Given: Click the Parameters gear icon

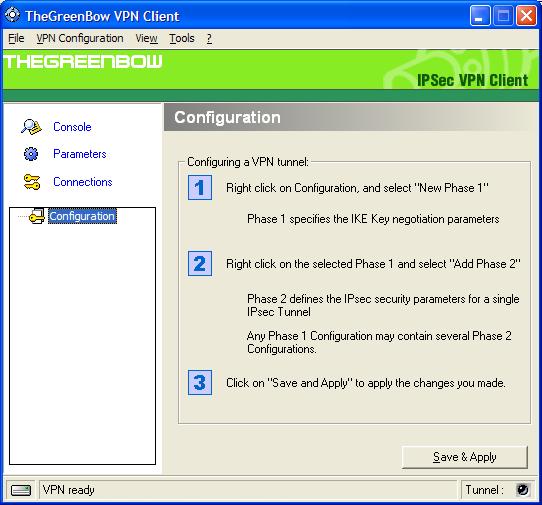Looking at the screenshot, I should [31, 154].
